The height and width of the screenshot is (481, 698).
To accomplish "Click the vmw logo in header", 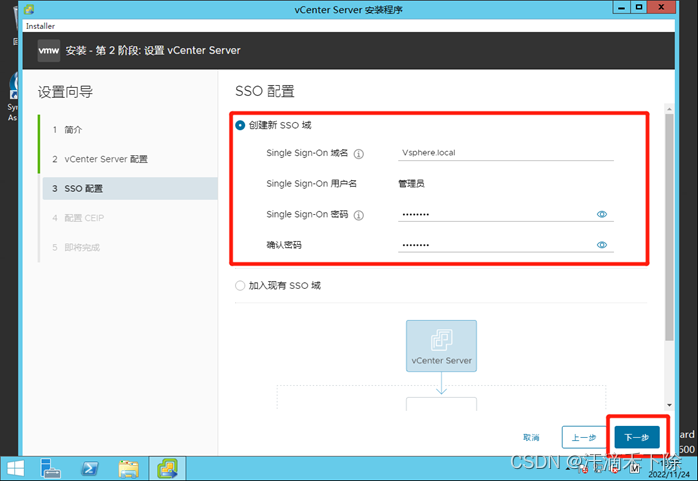I will [x=49, y=50].
